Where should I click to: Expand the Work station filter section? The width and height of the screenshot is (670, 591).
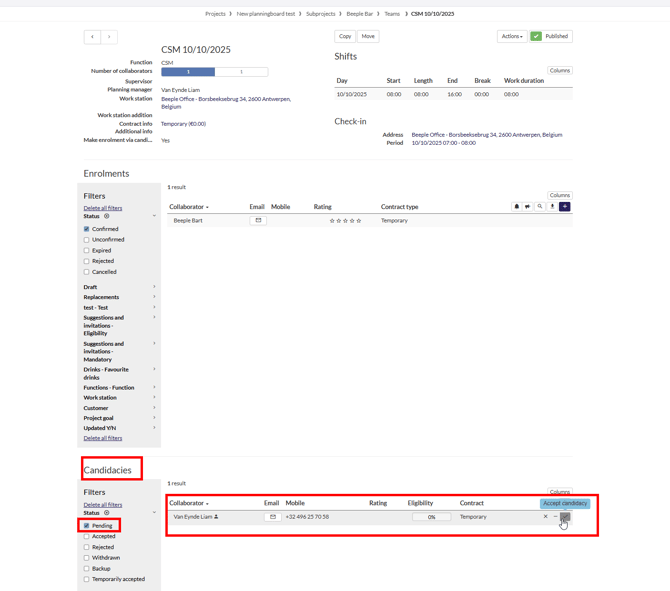click(118, 397)
